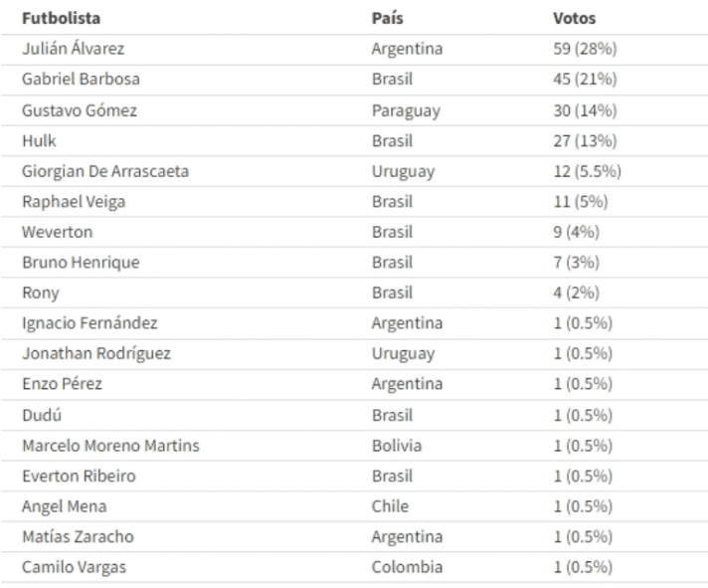Select Marcelo Moreno Martins name
The width and height of the screenshot is (708, 588).
click(x=110, y=446)
